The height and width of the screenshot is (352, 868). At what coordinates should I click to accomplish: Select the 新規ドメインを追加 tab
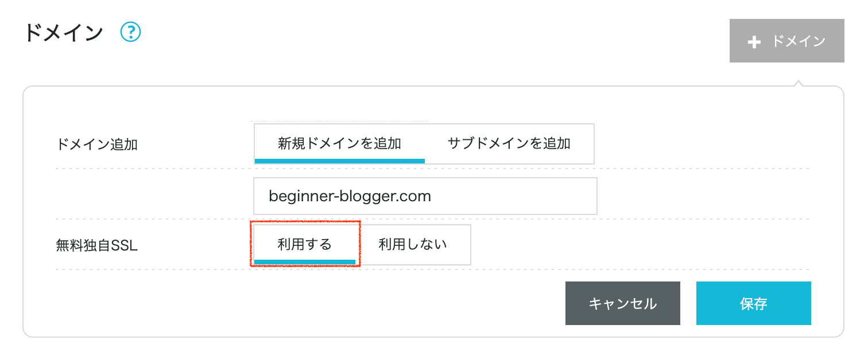point(339,143)
